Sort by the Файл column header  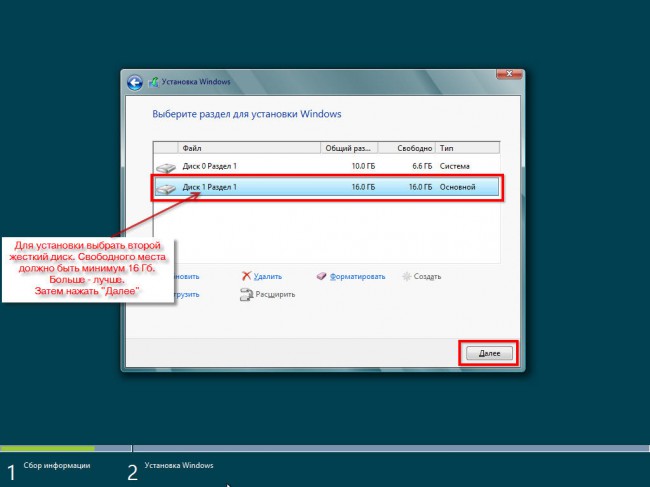249,148
